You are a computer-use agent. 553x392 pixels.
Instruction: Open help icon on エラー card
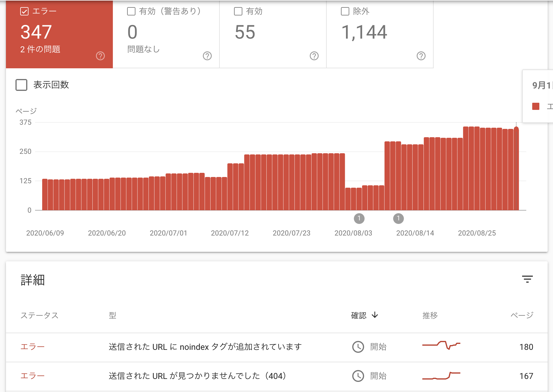[100, 56]
